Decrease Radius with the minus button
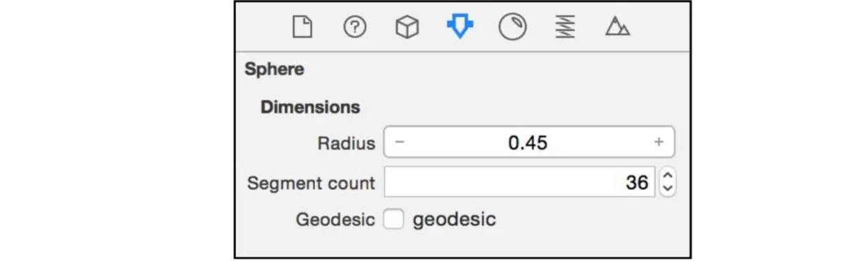The width and height of the screenshot is (868, 262). pos(399,143)
